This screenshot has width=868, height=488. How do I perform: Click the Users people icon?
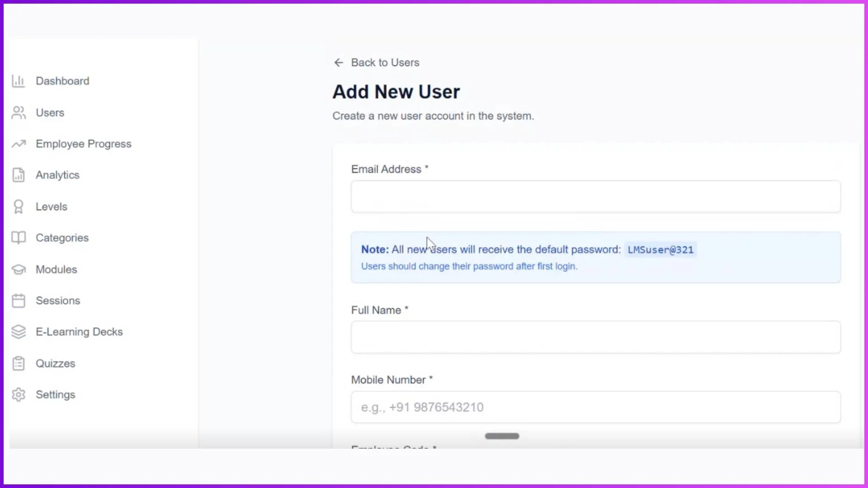click(x=18, y=113)
